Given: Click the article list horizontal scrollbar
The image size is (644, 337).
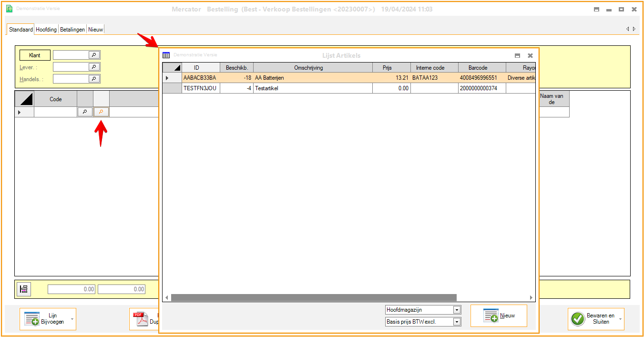Looking at the screenshot, I should point(313,297).
